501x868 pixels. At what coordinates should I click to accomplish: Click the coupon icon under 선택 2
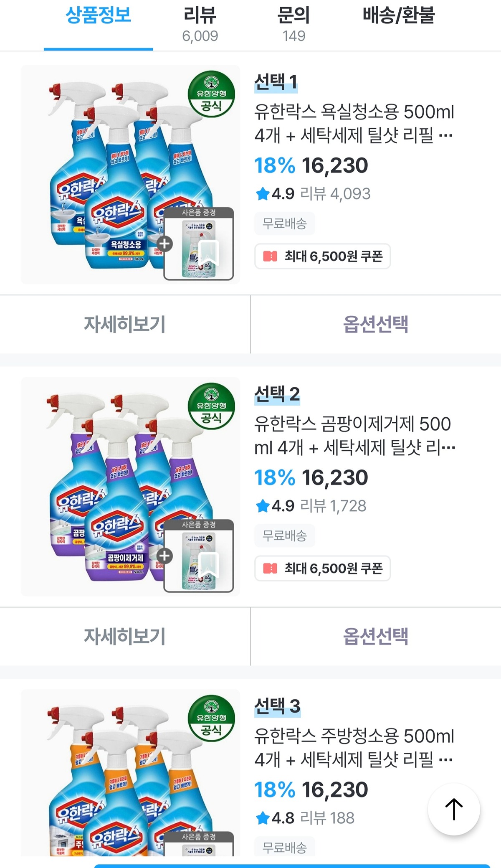[x=270, y=568]
